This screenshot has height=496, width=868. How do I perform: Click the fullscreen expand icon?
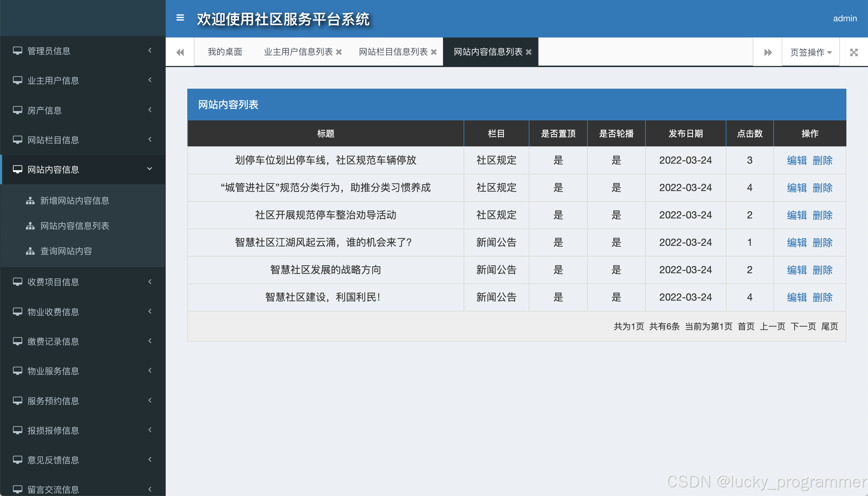click(x=854, y=52)
